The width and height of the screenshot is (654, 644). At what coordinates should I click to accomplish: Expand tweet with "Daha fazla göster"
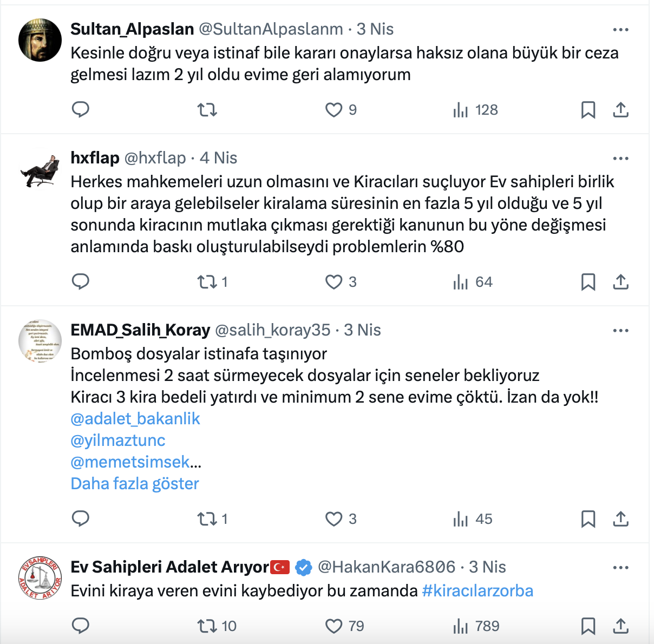[135, 483]
